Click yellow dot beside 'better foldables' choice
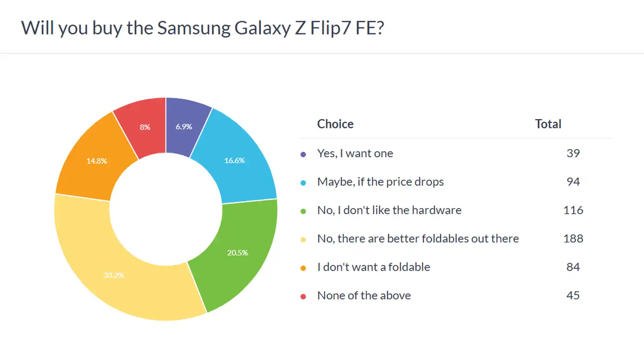 coord(303,240)
